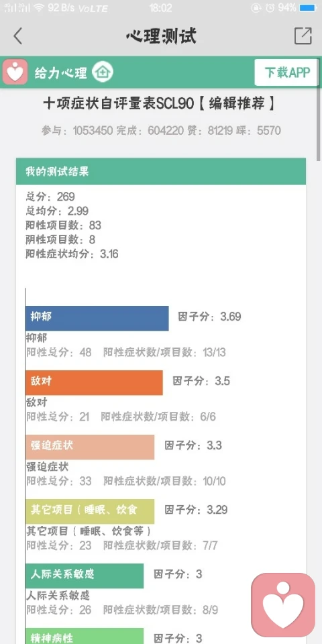Open the home icon beside 给力心理
Viewport: 322px width, 644px height.
tap(102, 72)
